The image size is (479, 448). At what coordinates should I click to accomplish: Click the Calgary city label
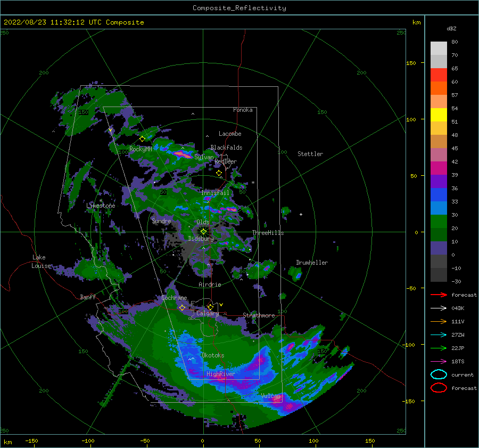208,313
